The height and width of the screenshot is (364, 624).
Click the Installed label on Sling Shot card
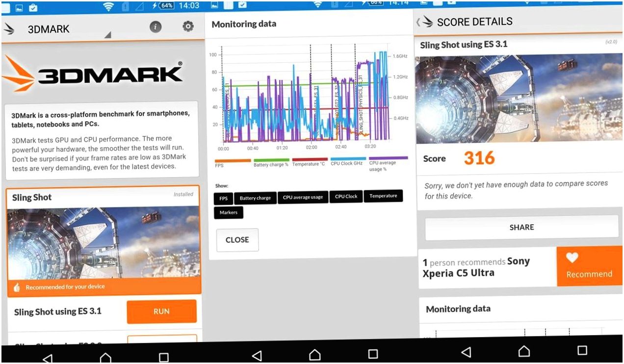[183, 194]
